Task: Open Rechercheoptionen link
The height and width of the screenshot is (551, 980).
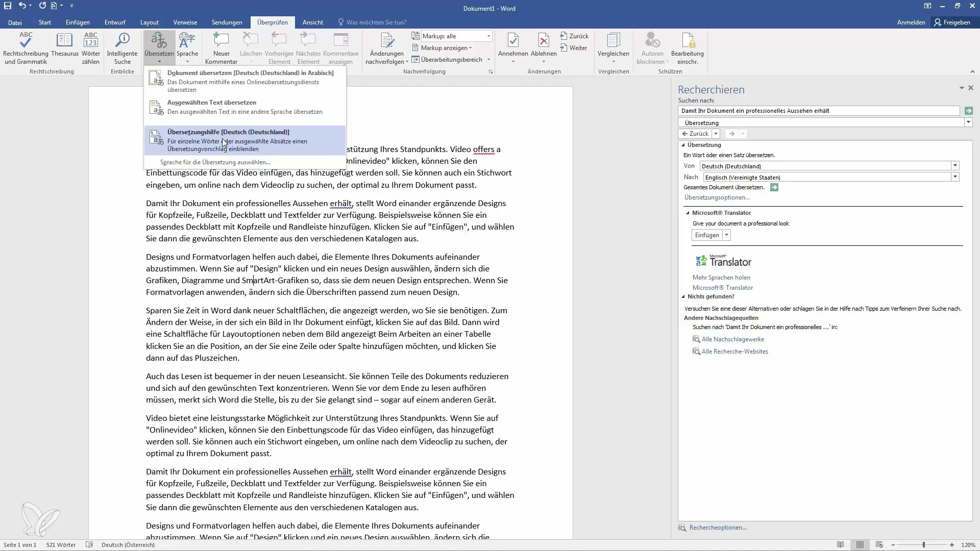Action: [718, 528]
